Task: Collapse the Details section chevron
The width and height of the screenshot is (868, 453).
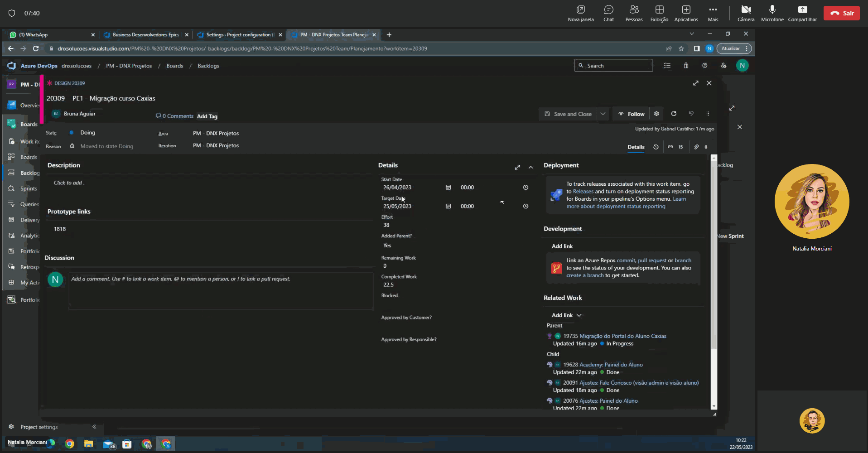Action: (x=531, y=167)
